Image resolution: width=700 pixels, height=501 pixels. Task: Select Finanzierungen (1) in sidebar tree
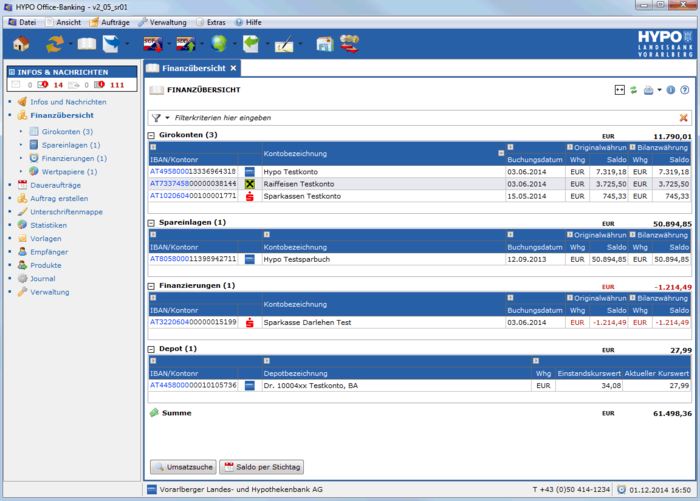[x=74, y=159]
